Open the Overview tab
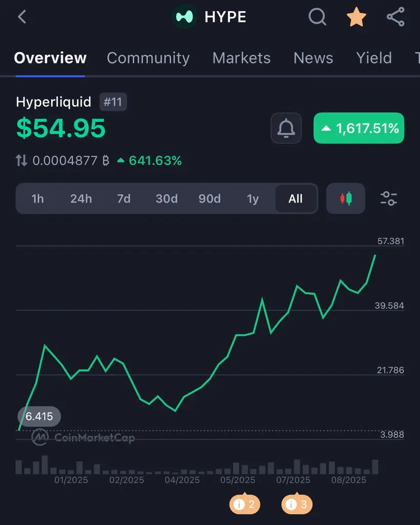 click(x=50, y=58)
